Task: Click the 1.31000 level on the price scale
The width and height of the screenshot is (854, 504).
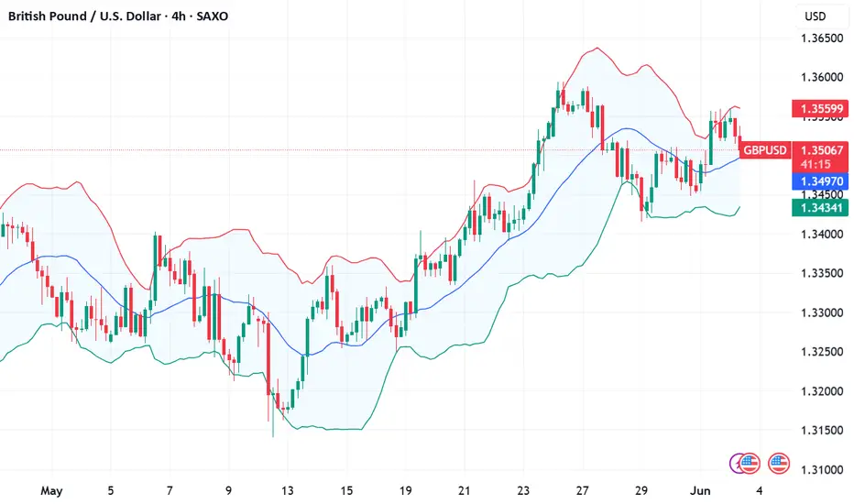Action: click(821, 470)
